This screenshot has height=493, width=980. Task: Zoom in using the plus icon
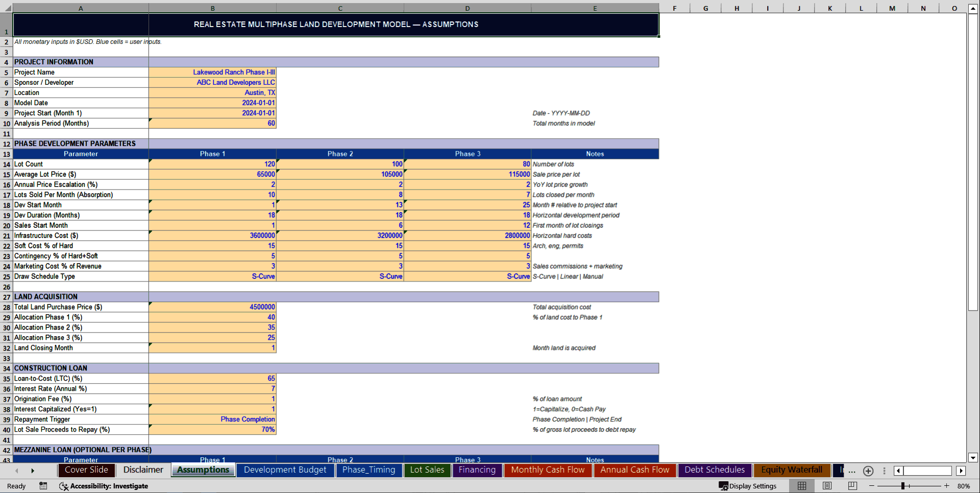pyautogui.click(x=947, y=486)
